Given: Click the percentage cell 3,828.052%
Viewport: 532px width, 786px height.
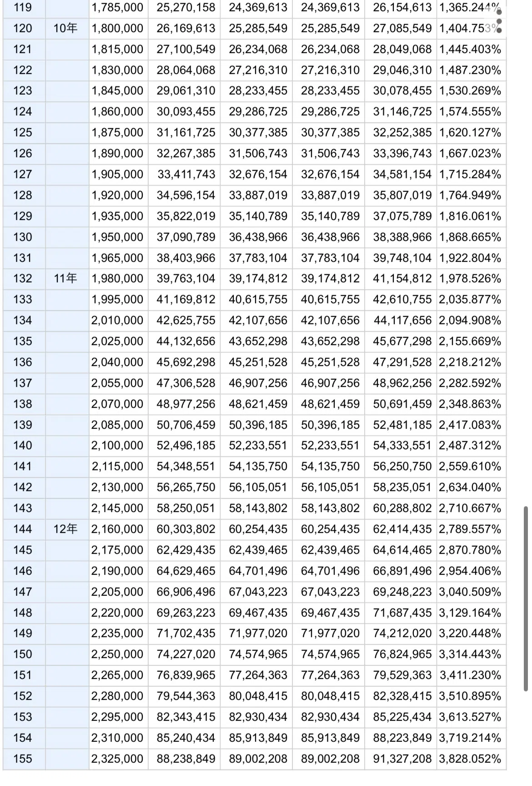Looking at the screenshot, I should coord(471,759).
